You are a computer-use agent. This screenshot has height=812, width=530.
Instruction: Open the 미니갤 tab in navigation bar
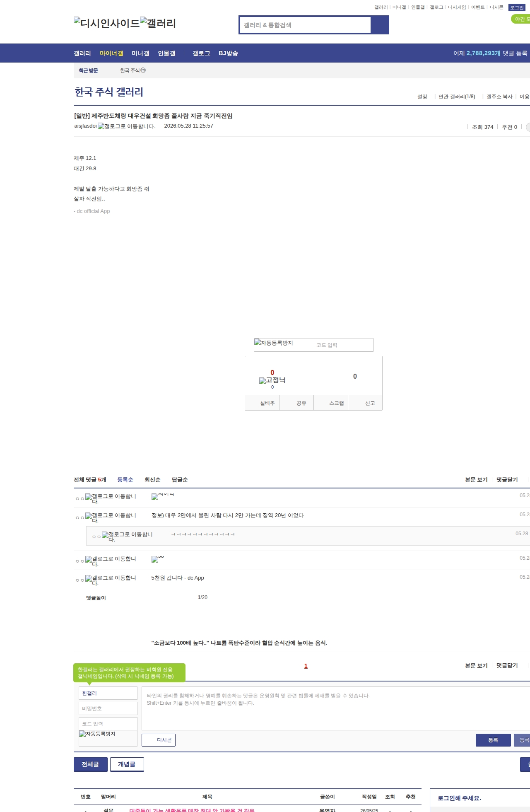[140, 53]
